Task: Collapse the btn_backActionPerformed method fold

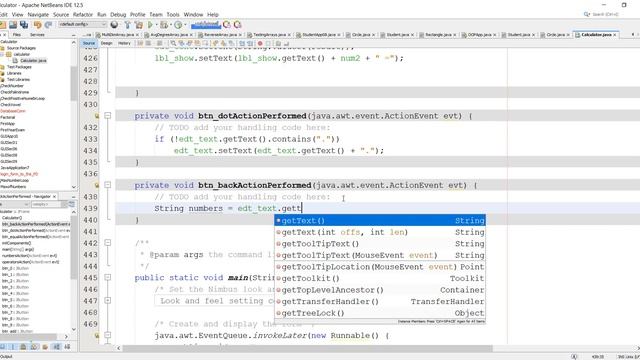Action: click(x=108, y=185)
